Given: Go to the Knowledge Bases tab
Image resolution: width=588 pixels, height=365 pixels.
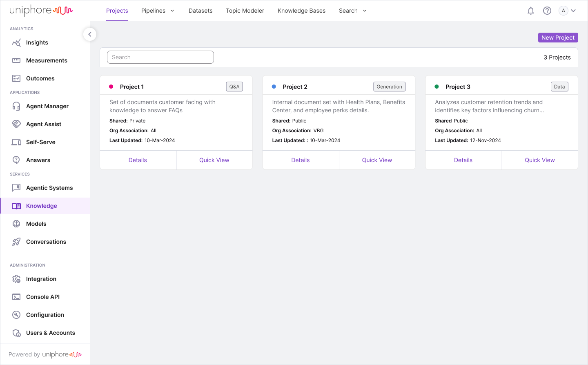Looking at the screenshot, I should point(301,11).
